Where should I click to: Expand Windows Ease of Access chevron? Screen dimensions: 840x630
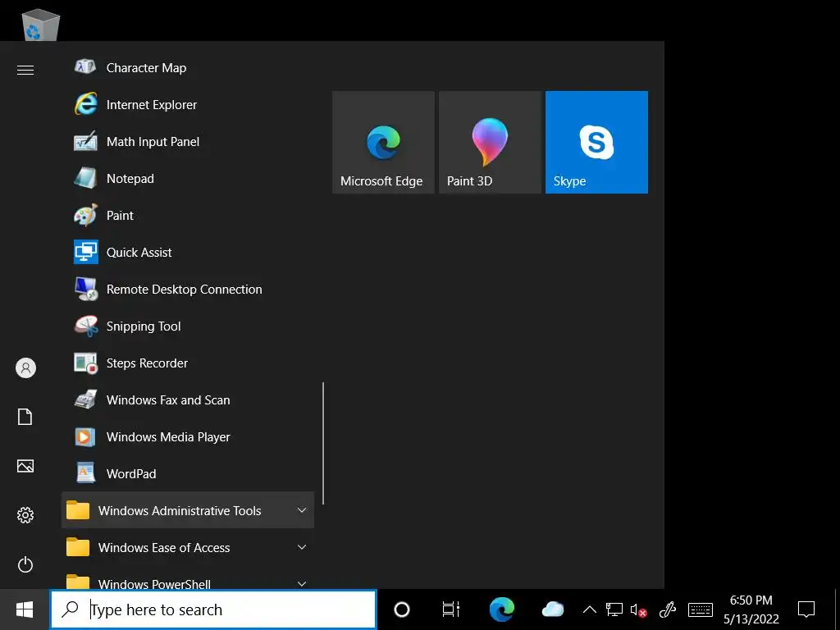302,547
